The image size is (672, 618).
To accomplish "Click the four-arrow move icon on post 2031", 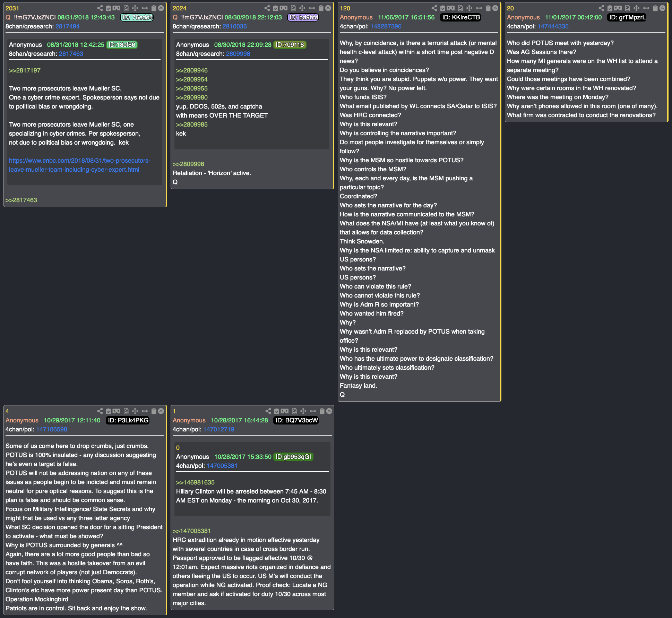I will point(135,8).
